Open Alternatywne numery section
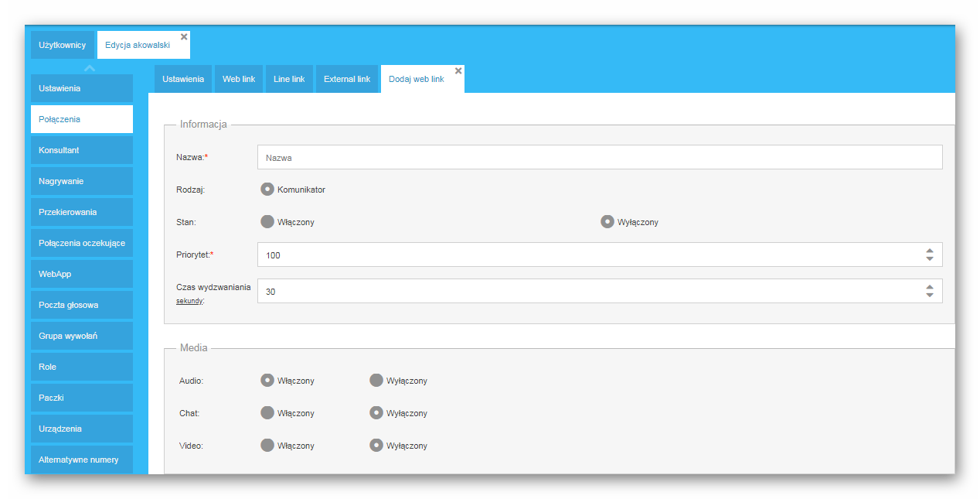The height and width of the screenshot is (499, 980). [82, 460]
